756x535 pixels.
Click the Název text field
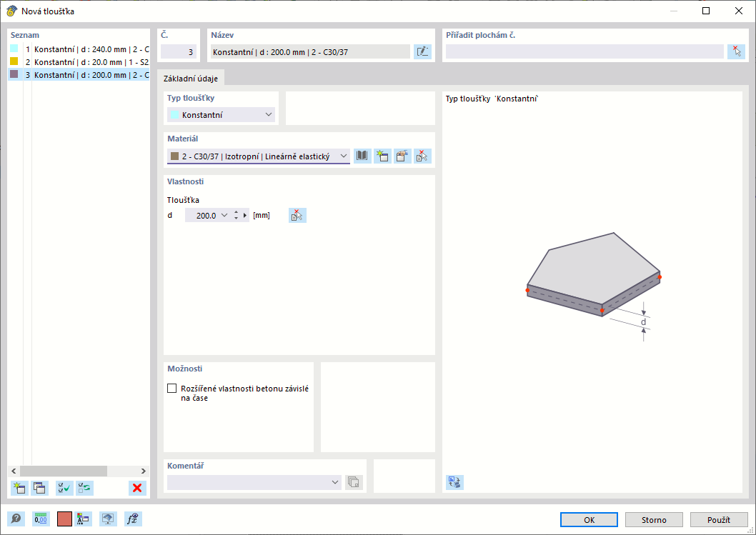click(x=310, y=51)
